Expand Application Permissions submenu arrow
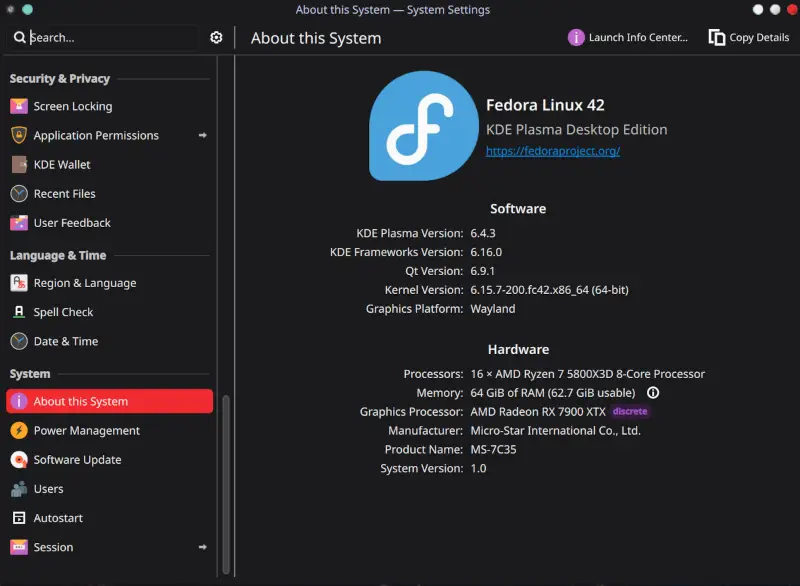The image size is (800, 586). point(203,135)
